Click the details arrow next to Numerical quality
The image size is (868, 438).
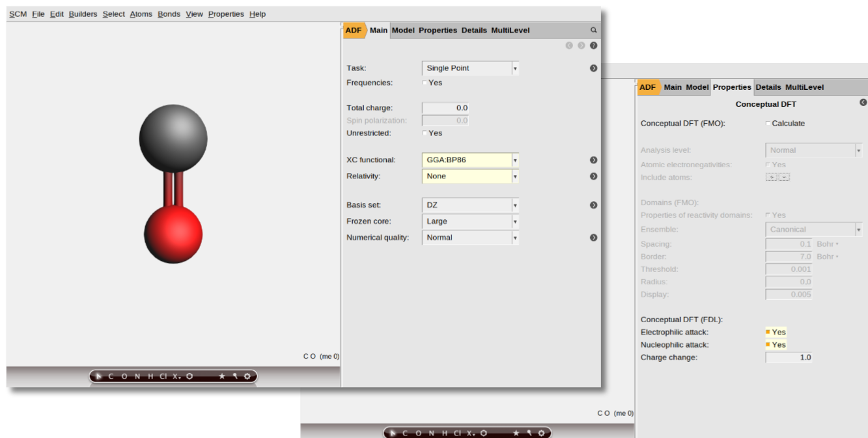593,238
